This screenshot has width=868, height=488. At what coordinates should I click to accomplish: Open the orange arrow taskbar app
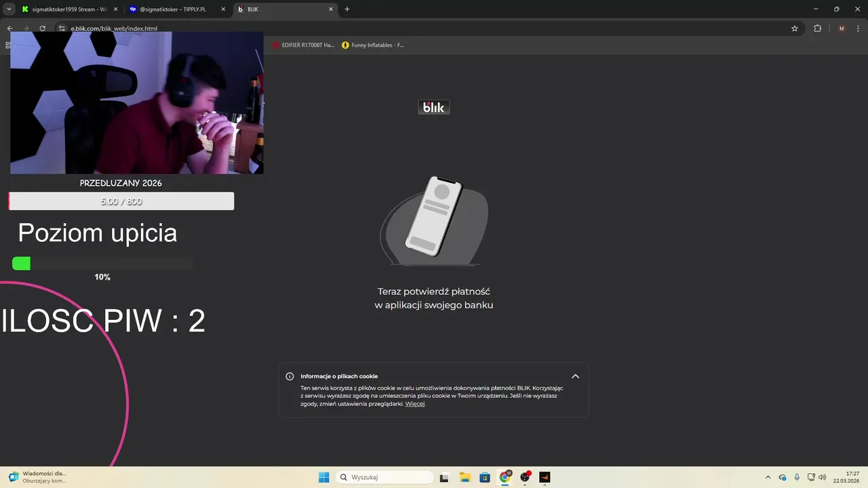tap(545, 477)
